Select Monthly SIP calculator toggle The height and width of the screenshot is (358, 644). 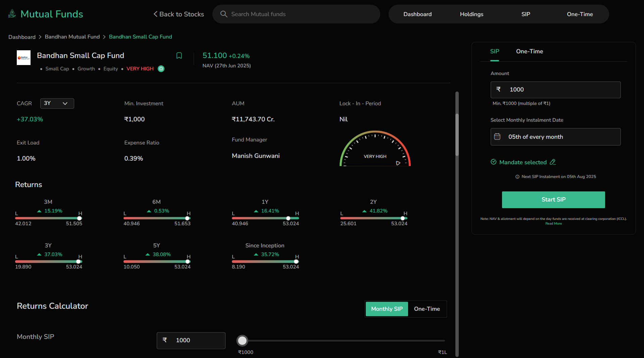point(387,309)
